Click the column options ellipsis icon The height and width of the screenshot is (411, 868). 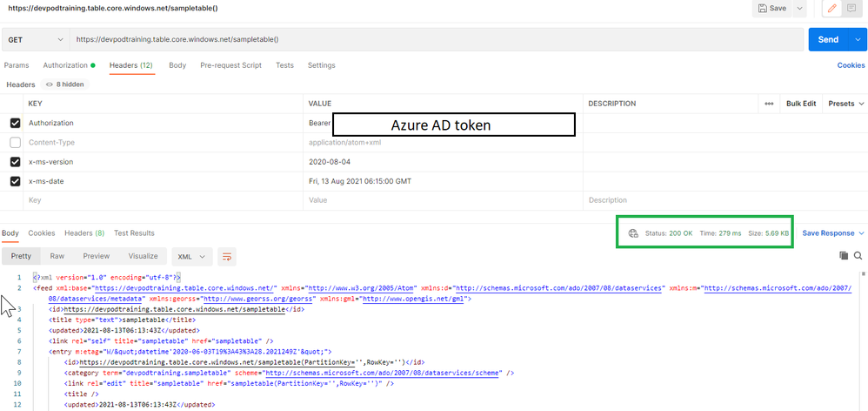(769, 104)
